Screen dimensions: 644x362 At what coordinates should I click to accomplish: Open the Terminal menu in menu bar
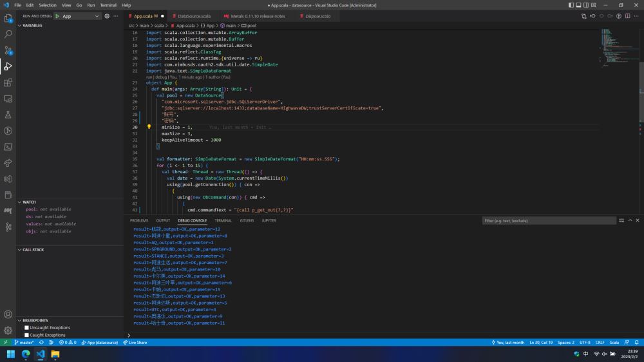coord(108,5)
